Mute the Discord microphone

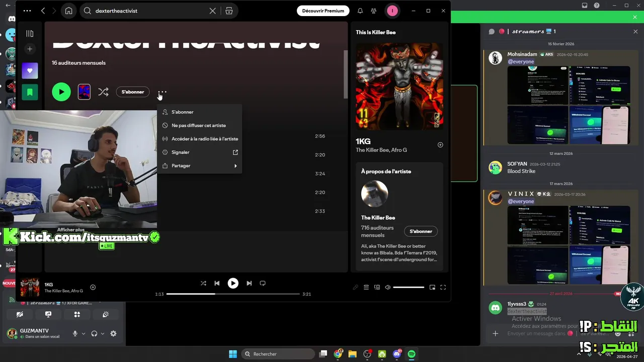click(75, 333)
